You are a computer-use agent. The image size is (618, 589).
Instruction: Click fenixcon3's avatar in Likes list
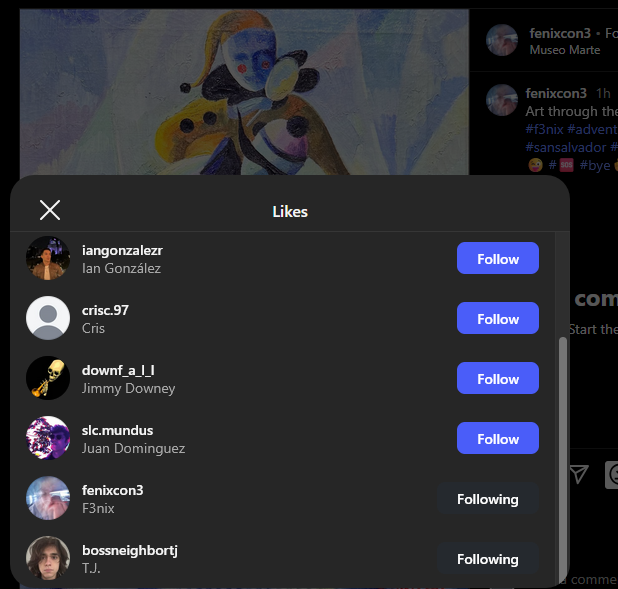click(x=48, y=498)
